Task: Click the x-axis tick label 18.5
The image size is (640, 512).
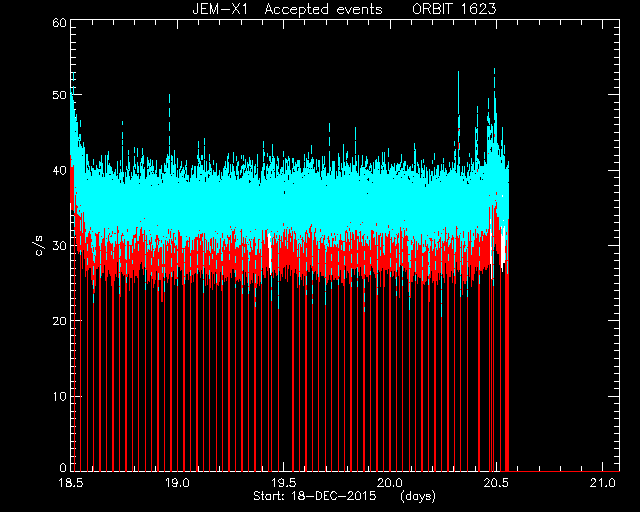Action: tap(71, 483)
